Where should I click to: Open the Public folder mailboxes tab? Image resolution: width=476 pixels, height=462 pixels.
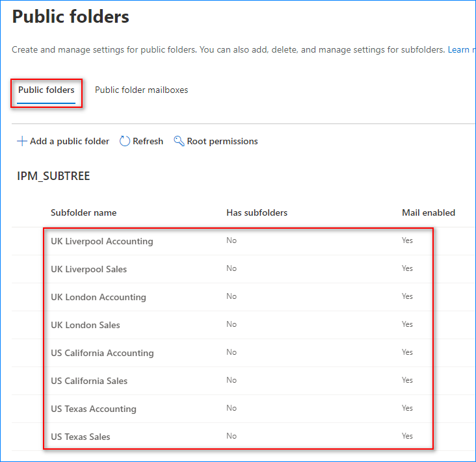point(142,90)
